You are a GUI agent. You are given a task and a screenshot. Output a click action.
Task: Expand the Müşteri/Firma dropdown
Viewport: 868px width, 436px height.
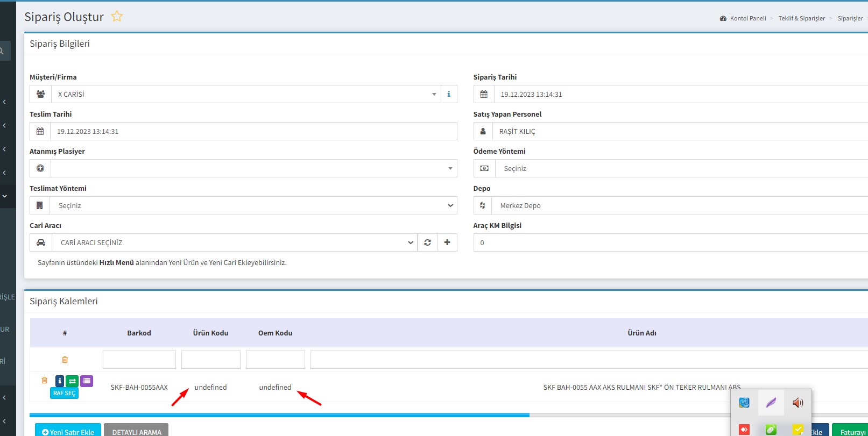tap(434, 94)
